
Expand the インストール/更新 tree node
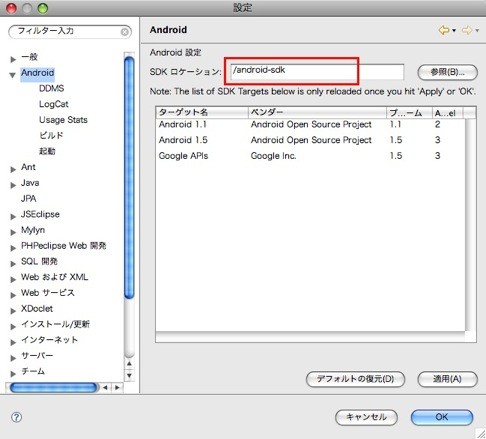(x=13, y=326)
